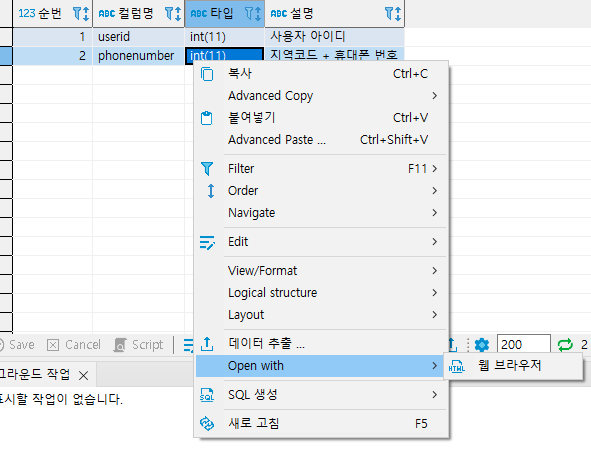Click the funnel icon beside Filter
Image resolution: width=591 pixels, height=449 pixels.
point(207,169)
